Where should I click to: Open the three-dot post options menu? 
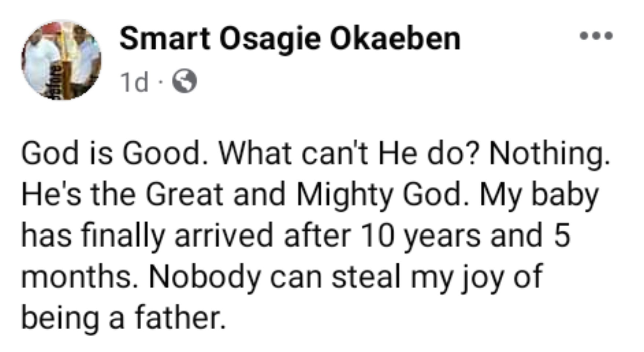[596, 36]
